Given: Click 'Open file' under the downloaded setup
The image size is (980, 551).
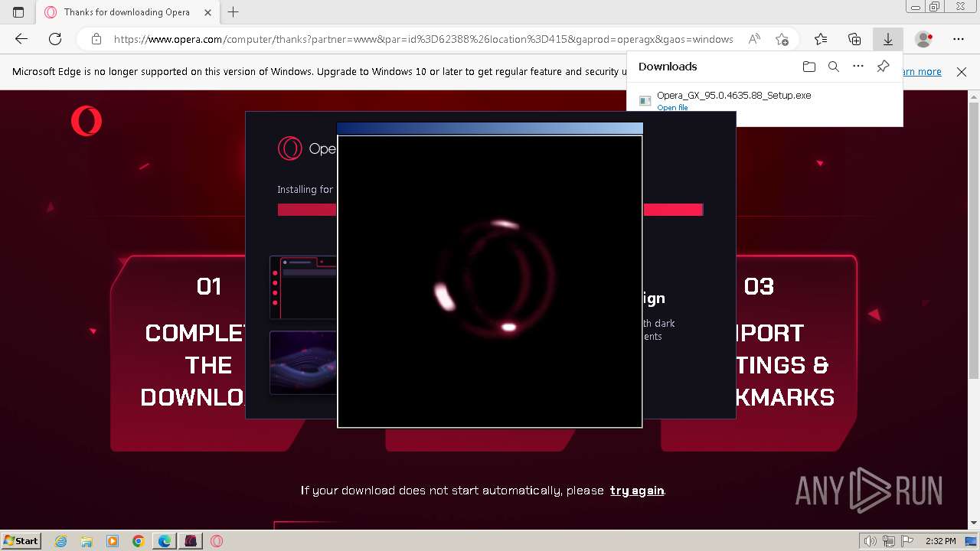Looking at the screenshot, I should click(x=672, y=108).
